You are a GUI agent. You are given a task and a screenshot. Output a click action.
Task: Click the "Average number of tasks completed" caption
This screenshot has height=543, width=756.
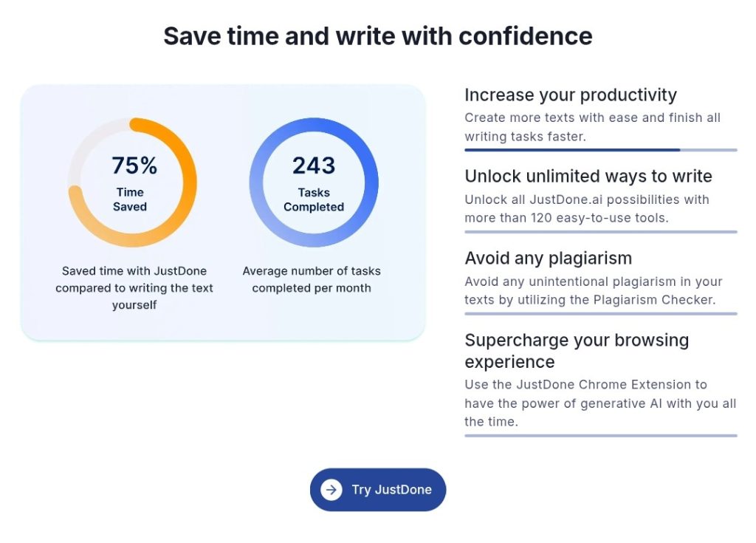(312, 279)
